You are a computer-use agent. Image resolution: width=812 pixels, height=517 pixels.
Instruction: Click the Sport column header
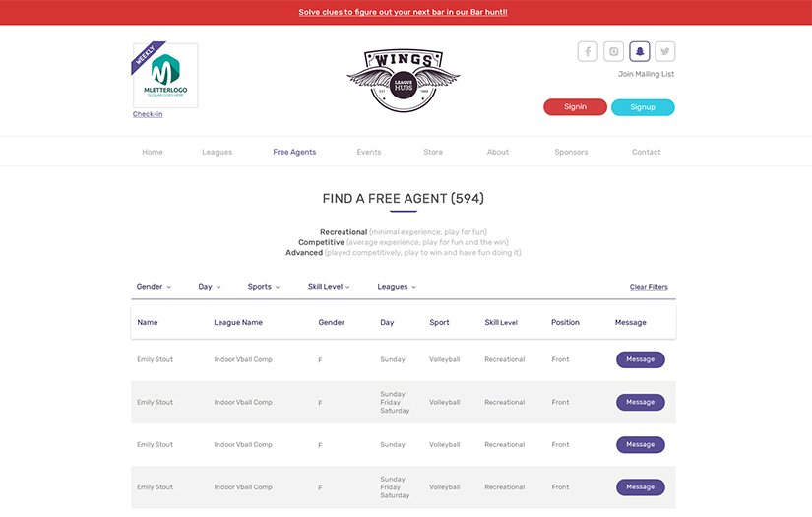[x=439, y=322]
